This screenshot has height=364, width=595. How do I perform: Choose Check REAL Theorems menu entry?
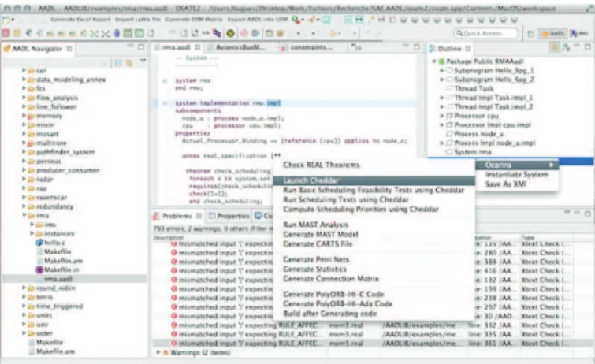tap(321, 165)
